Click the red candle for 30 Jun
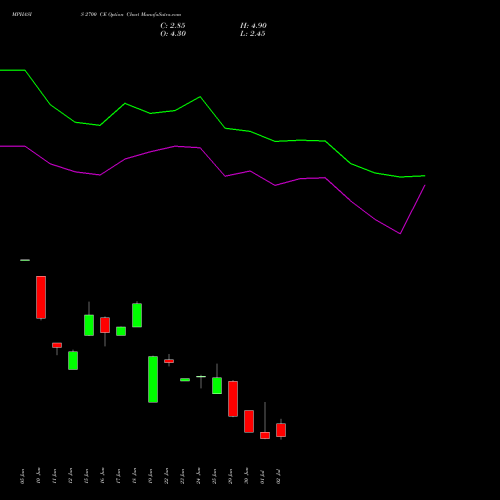The width and height of the screenshot is (500, 500). click(x=249, y=421)
